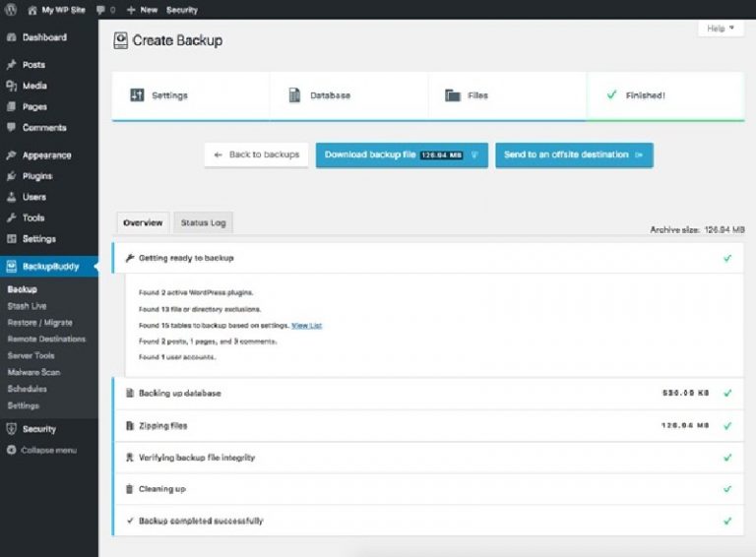Click the Dashboard gauge icon

(x=12, y=37)
